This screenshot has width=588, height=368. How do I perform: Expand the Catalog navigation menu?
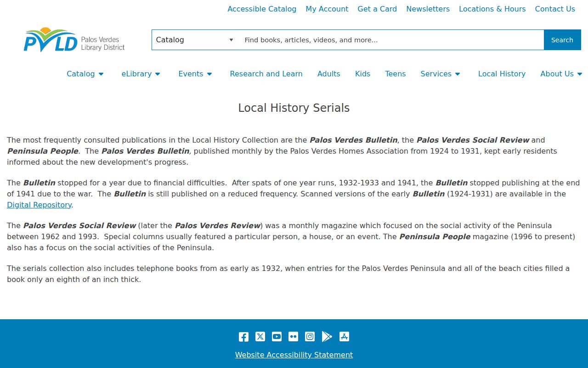click(85, 74)
